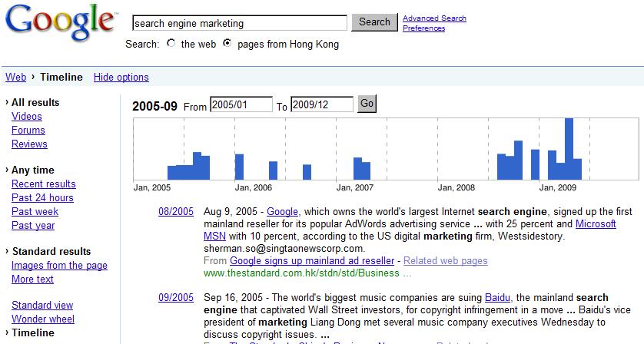Image resolution: width=644 pixels, height=344 pixels.
Task: Filter results by Reviews
Action: click(29, 144)
